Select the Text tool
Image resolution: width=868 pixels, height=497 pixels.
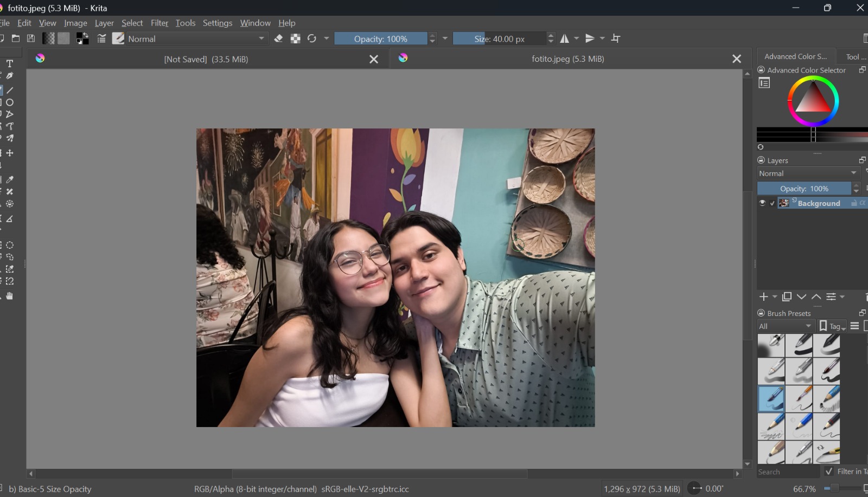click(10, 64)
